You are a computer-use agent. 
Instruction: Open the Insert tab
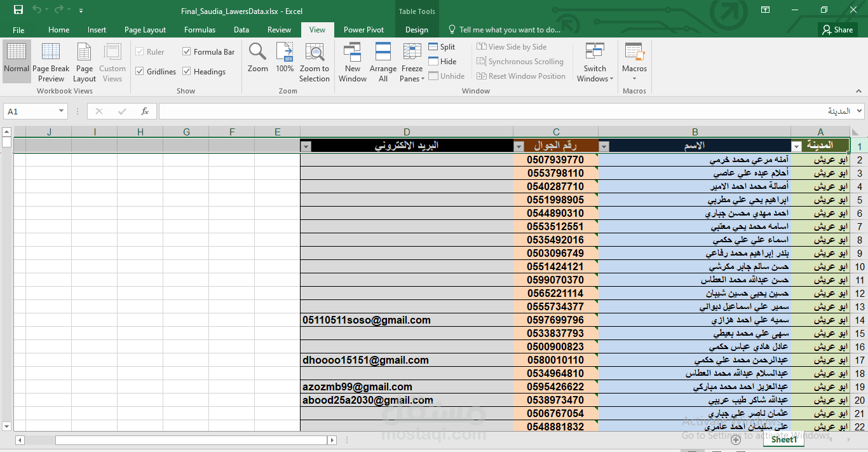[97, 30]
